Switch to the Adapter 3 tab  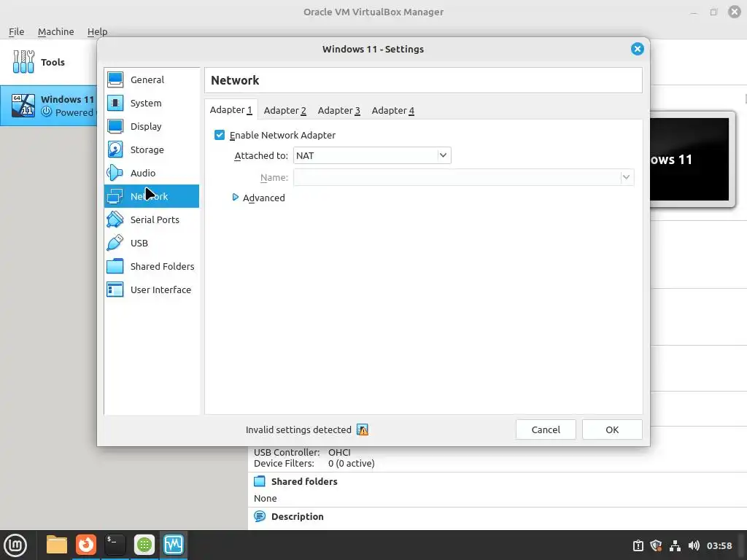point(338,111)
